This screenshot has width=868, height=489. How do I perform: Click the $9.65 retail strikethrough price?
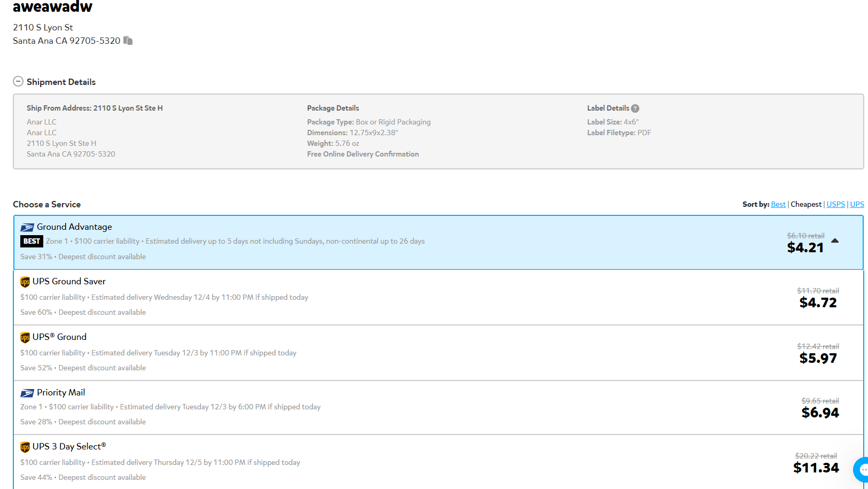[x=820, y=401]
